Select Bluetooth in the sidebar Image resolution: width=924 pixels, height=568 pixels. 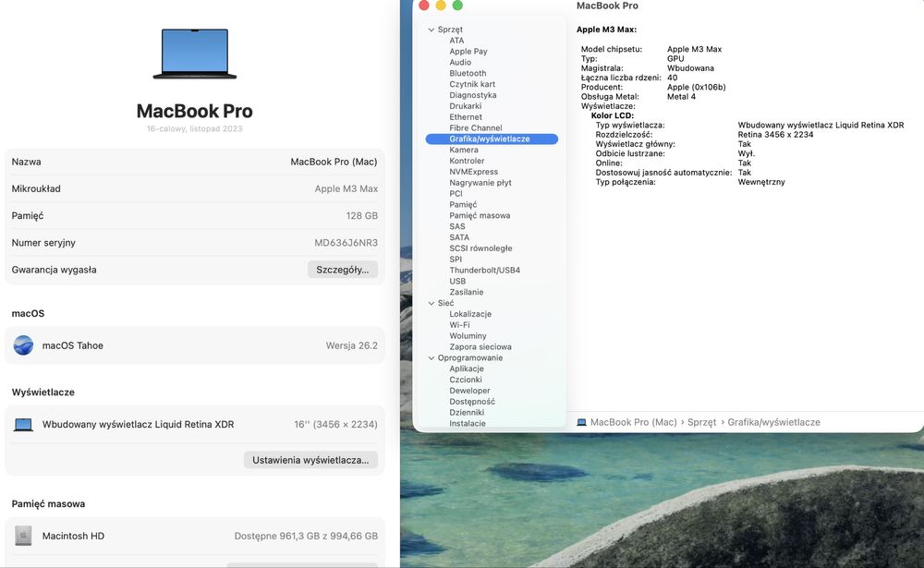[x=468, y=73]
